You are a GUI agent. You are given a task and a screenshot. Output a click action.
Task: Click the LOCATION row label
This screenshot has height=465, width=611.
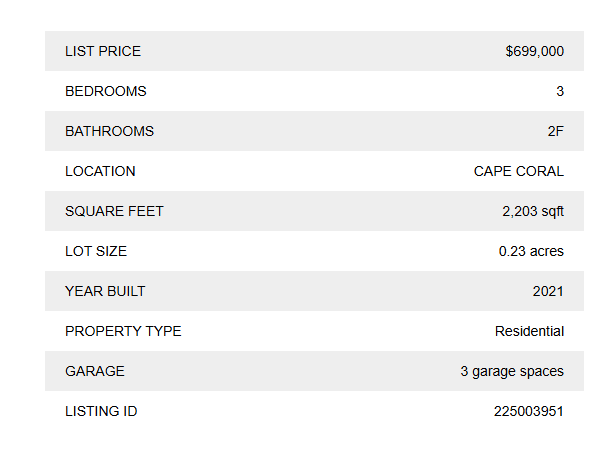coord(100,171)
